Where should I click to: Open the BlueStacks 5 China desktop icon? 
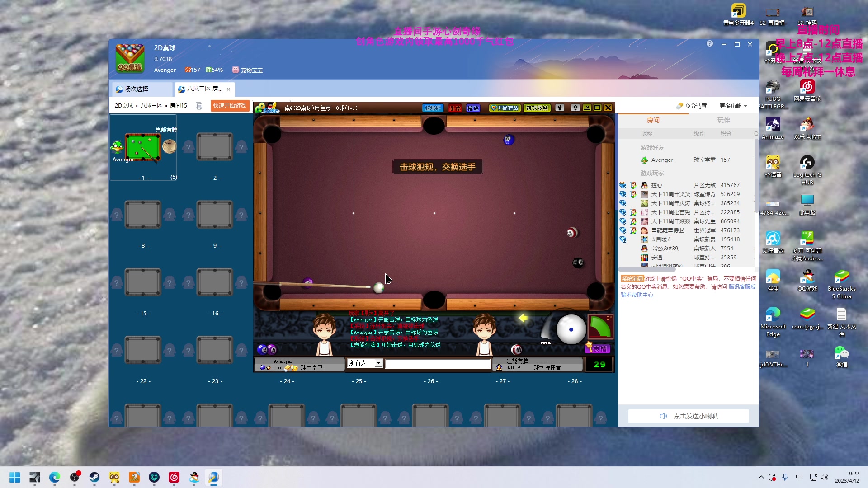tap(842, 284)
